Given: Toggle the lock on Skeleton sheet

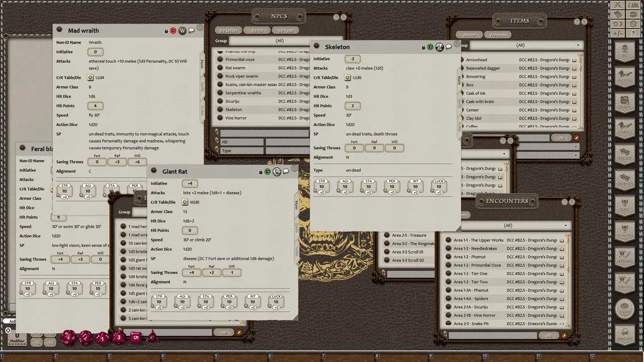Looking at the screenshot, I should [x=424, y=47].
